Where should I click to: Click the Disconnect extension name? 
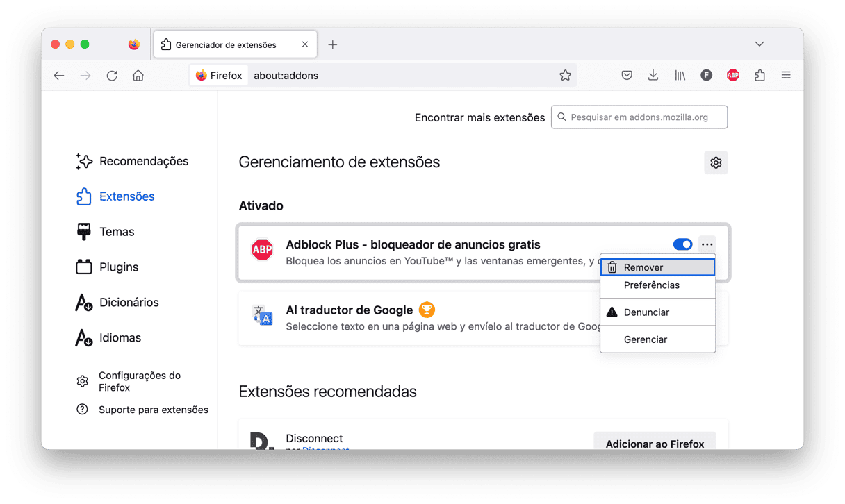314,438
